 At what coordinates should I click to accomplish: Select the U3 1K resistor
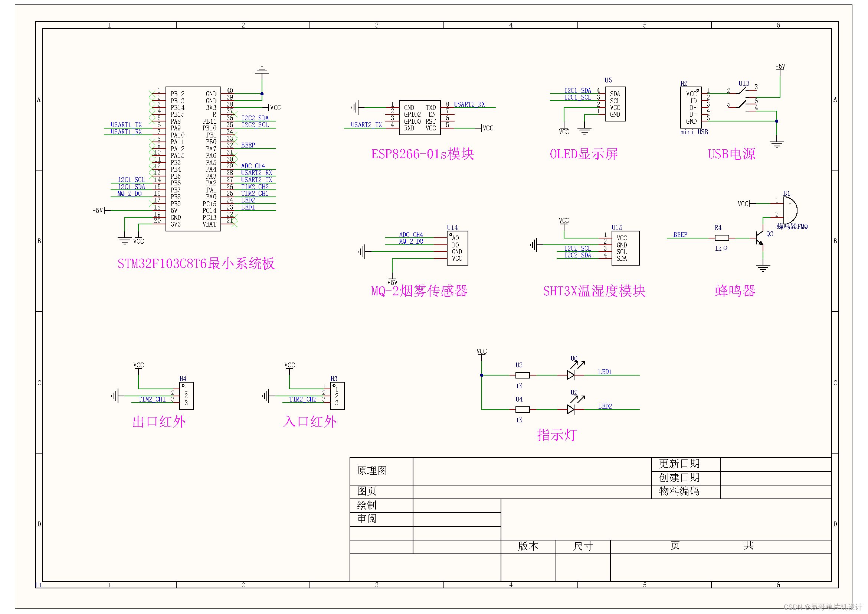(523, 375)
